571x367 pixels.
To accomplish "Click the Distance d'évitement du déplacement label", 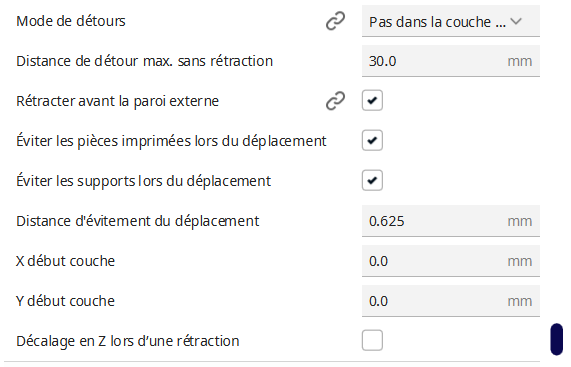I will (x=138, y=221).
